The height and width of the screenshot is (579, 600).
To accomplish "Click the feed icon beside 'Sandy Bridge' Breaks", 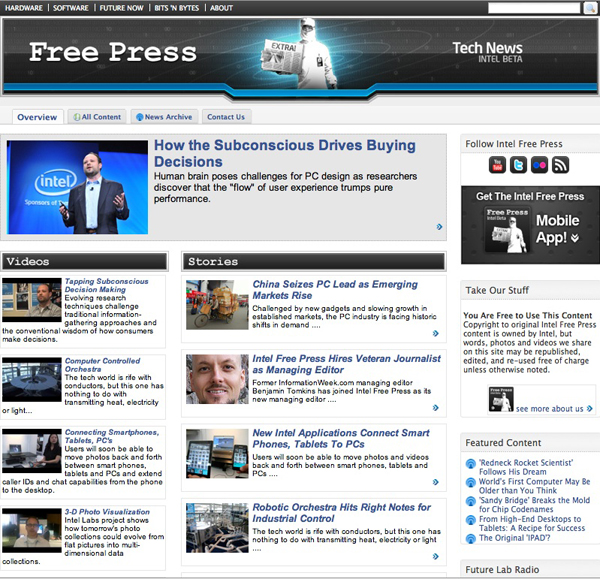I will tap(471, 501).
